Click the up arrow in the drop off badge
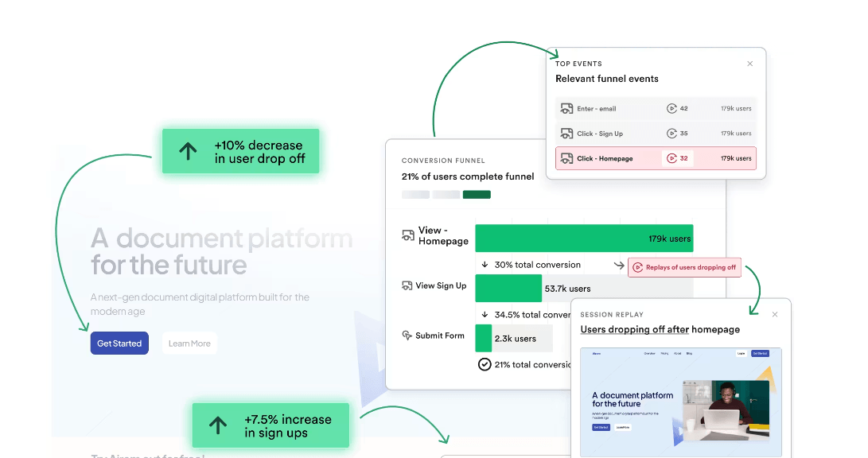Image resolution: width=868 pixels, height=458 pixels. [189, 152]
